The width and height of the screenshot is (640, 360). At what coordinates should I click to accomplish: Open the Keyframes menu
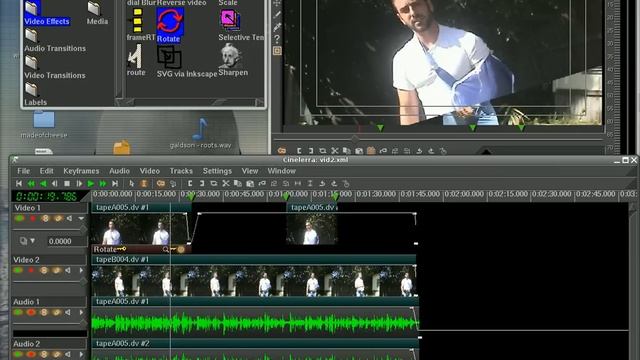click(81, 171)
